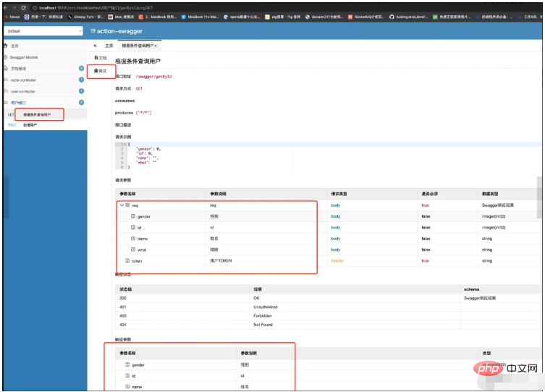Screen dimensions: 545x392
Task: Switch to the 文档 side tab
Action: (101, 58)
